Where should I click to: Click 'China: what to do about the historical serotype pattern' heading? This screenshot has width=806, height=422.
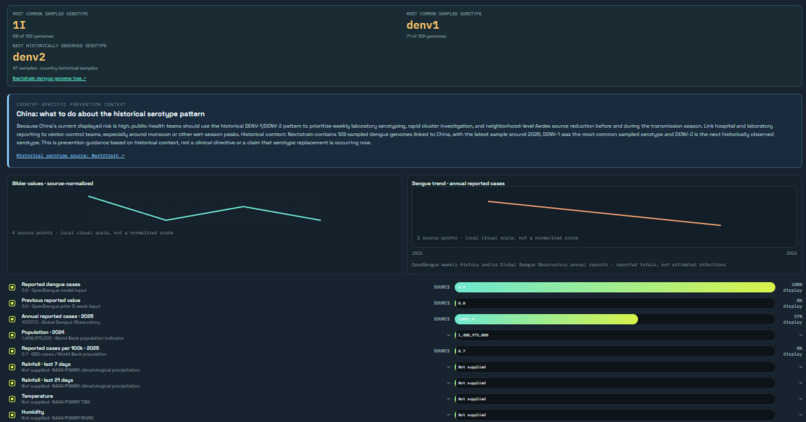pos(111,114)
